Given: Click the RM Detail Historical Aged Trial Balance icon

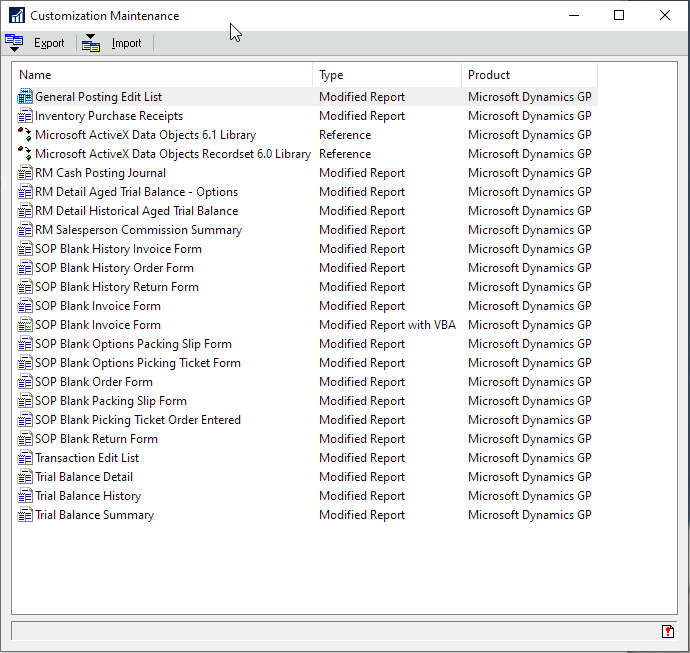Looking at the screenshot, I should pos(25,211).
